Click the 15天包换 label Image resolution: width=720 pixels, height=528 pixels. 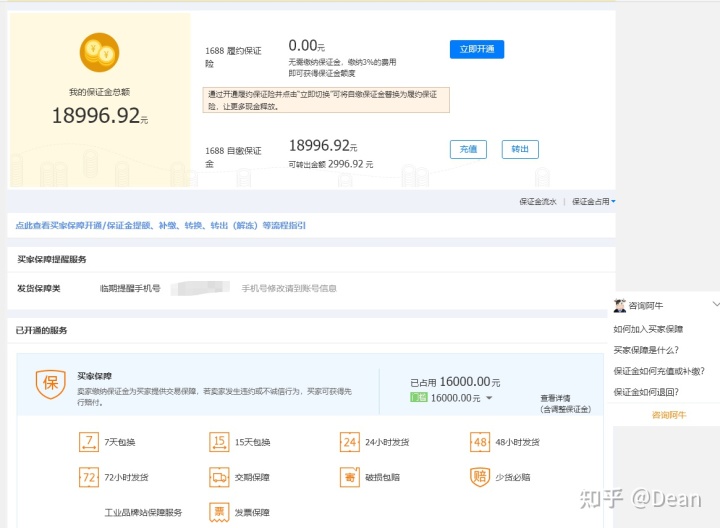click(252, 442)
